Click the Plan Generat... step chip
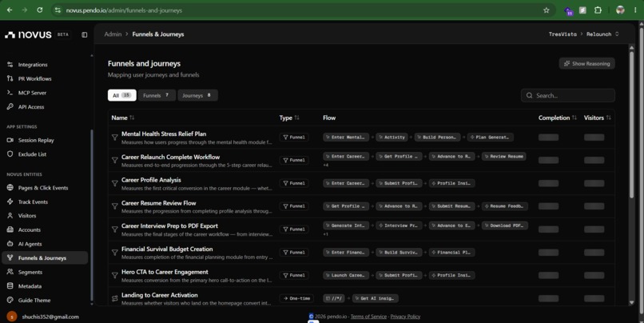This screenshot has height=323, width=644. 491,138
